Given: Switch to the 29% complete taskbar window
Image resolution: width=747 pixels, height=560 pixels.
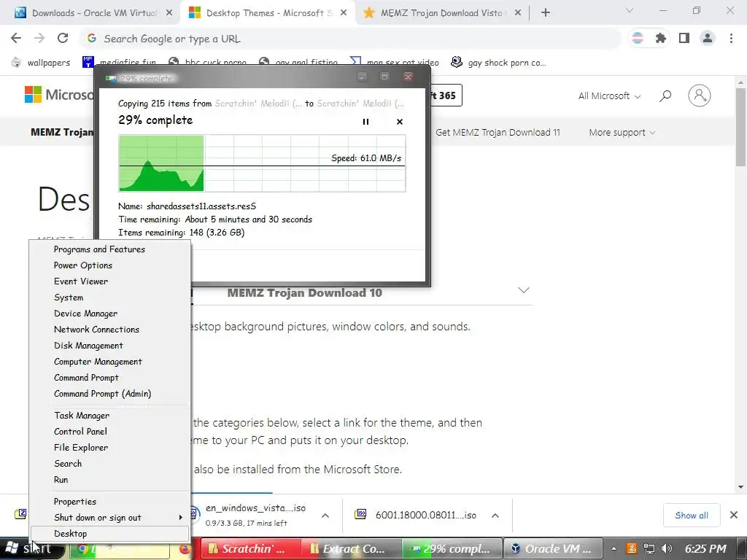Looking at the screenshot, I should click(452, 548).
